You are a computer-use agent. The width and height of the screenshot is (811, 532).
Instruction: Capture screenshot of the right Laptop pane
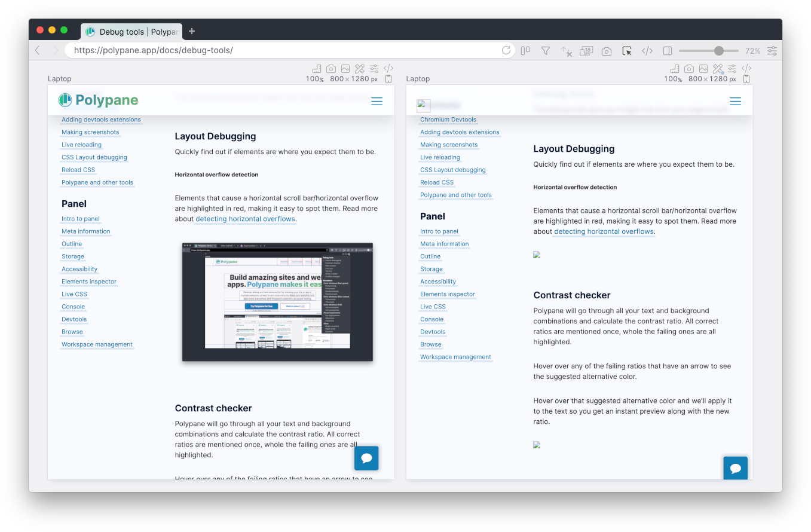coord(689,69)
